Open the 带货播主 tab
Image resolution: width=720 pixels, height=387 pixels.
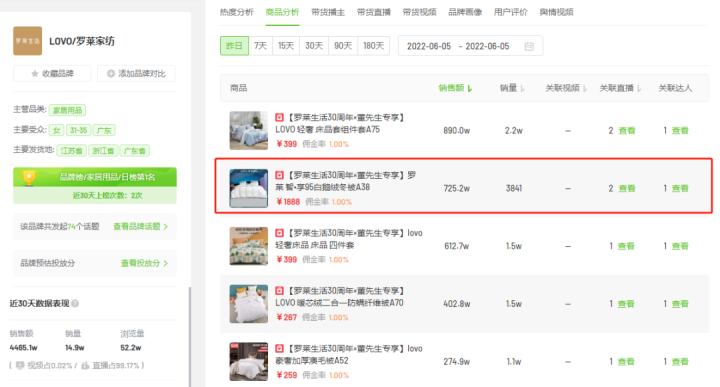tap(328, 12)
